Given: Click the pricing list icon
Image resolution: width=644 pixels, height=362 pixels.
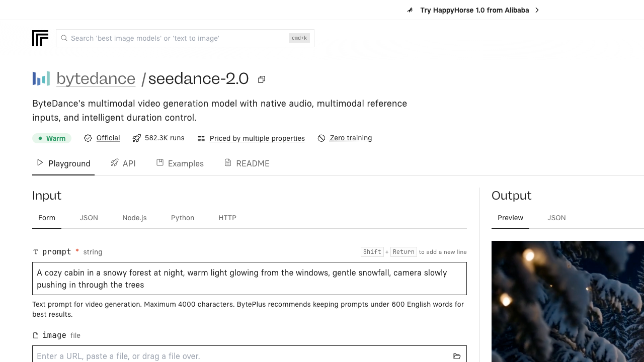Looking at the screenshot, I should (x=201, y=139).
